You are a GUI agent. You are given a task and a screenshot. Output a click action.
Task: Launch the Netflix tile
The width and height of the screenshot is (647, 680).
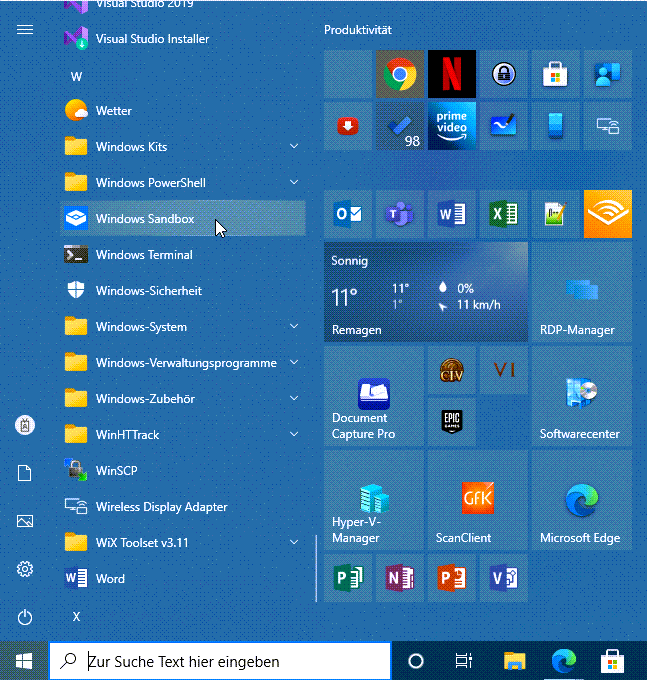point(452,74)
